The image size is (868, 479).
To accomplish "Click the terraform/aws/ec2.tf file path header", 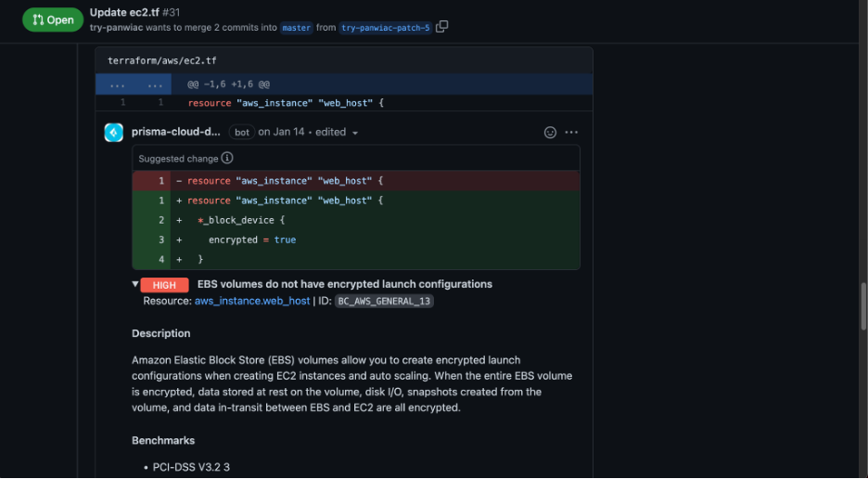I will tap(162, 60).
